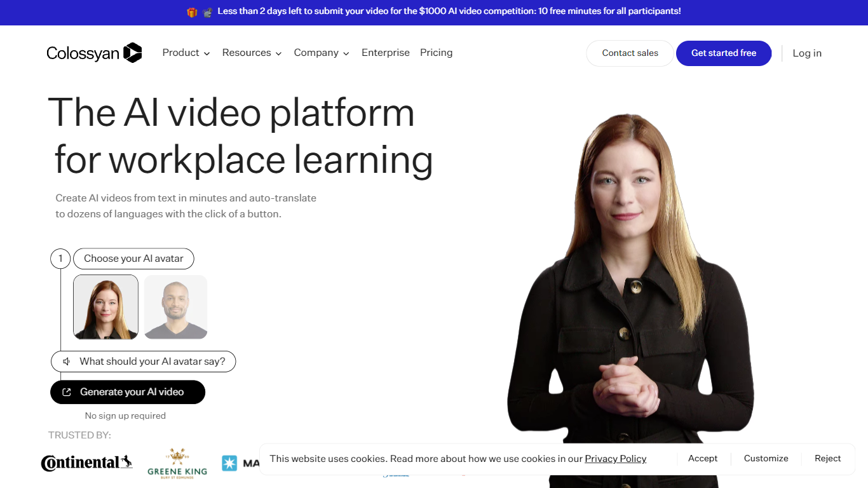Open the Pricing page
Image resolution: width=868 pixels, height=488 pixels.
tap(436, 53)
